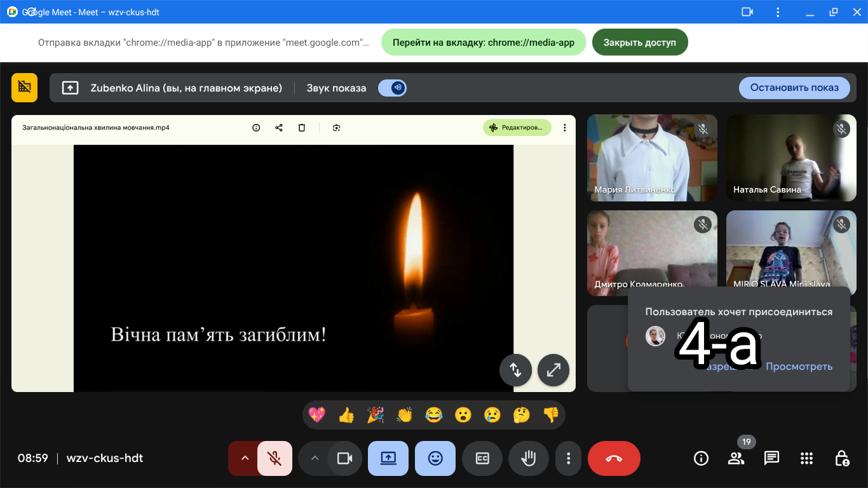Click 'Закрыть доступ' button
Image resolution: width=868 pixels, height=488 pixels.
pos(639,43)
